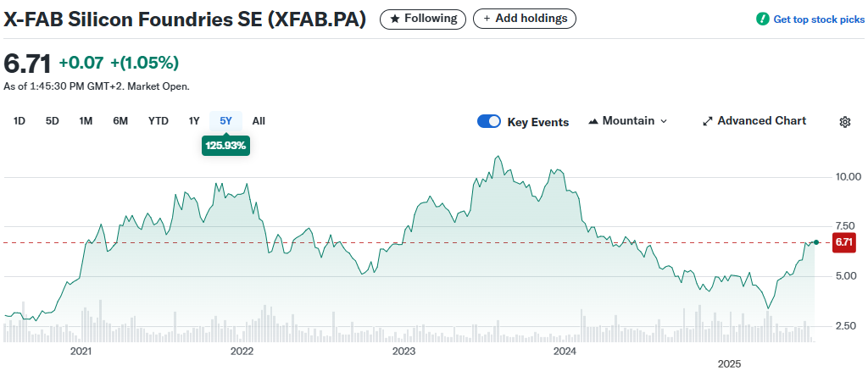Click the plus icon in Add holdings
The height and width of the screenshot is (377, 868).
(x=487, y=18)
